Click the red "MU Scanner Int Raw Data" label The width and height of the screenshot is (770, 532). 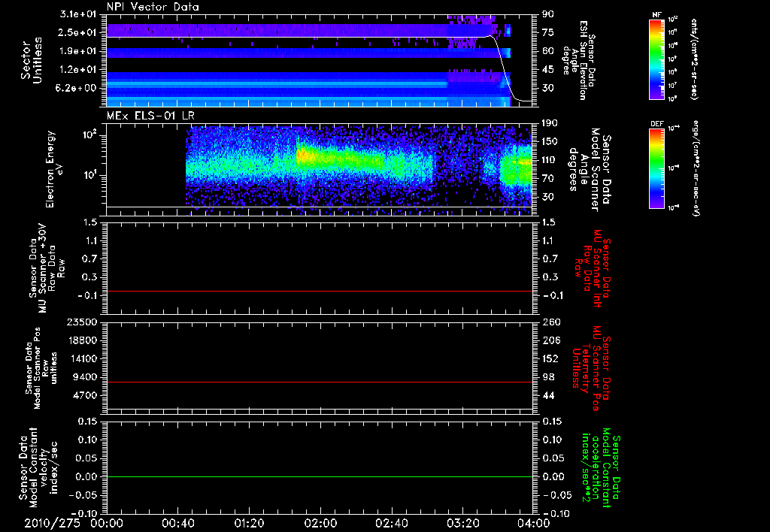click(593, 268)
